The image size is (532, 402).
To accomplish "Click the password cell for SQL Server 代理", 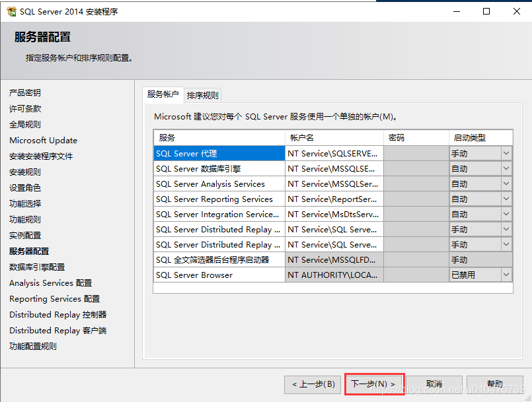I will [416, 153].
